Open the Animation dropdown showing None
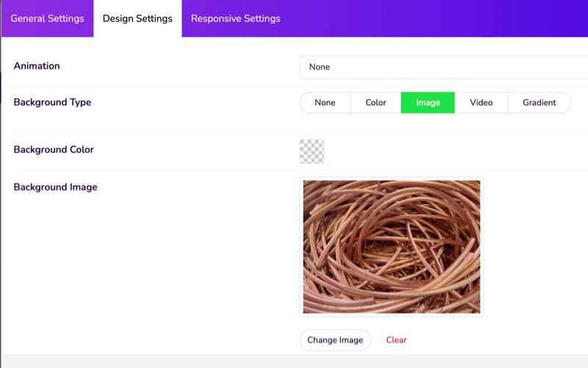588x368 pixels. tap(444, 67)
